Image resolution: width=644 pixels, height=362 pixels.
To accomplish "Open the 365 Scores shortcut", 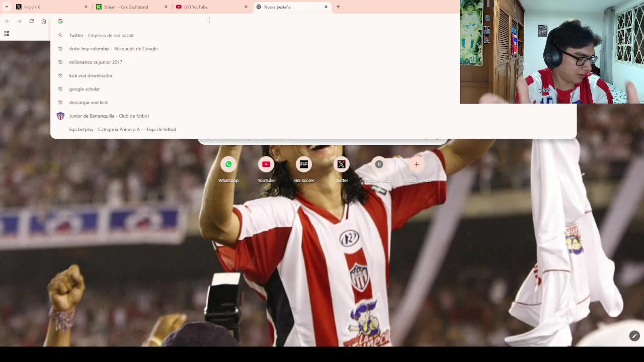I will tap(304, 170).
